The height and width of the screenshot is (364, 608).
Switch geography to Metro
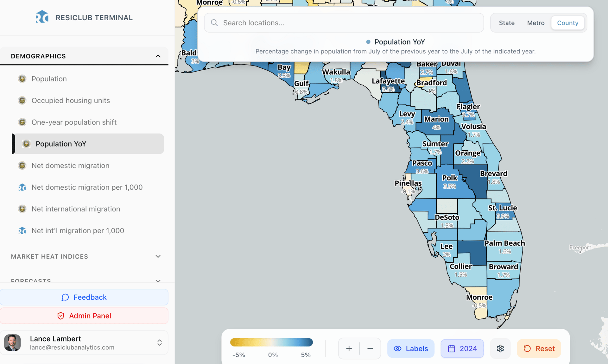pyautogui.click(x=535, y=23)
